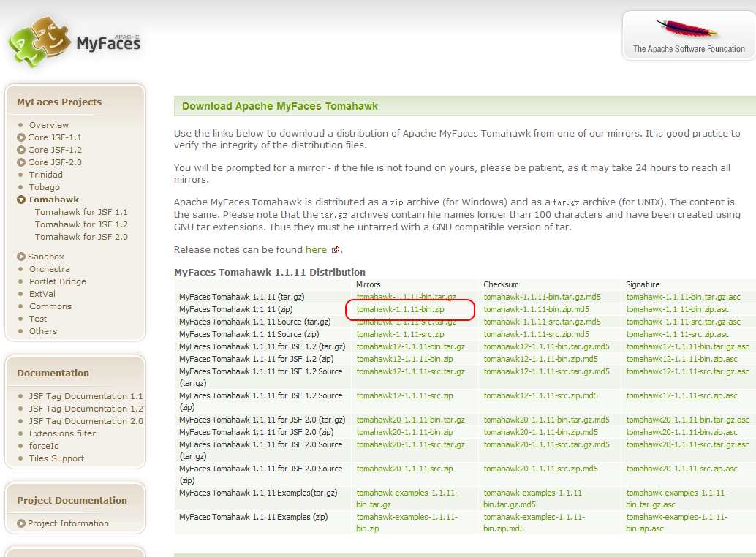Open tomahawk-examples-1.1.11-bin.tar.gz.asc signature
756x557 pixels.
tap(677, 499)
